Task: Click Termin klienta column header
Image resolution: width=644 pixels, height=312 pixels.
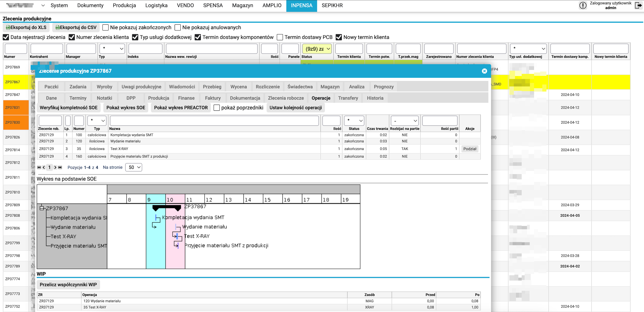Action: point(349,57)
